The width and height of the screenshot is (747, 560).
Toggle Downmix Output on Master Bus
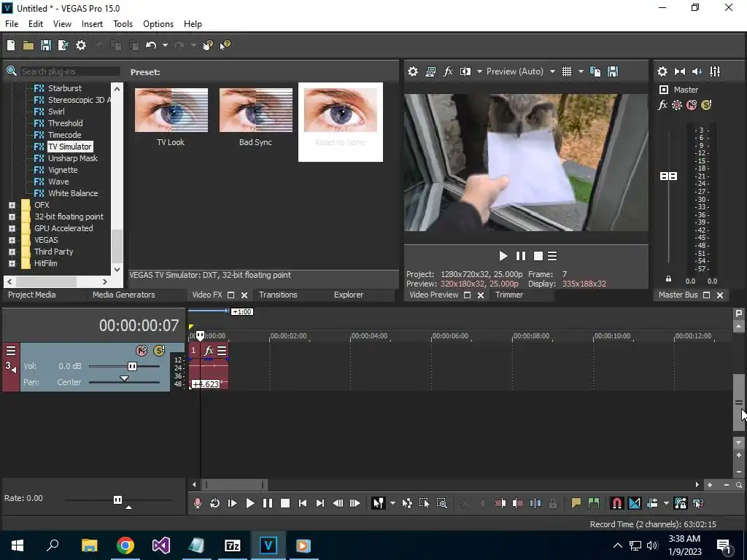pyautogui.click(x=680, y=71)
